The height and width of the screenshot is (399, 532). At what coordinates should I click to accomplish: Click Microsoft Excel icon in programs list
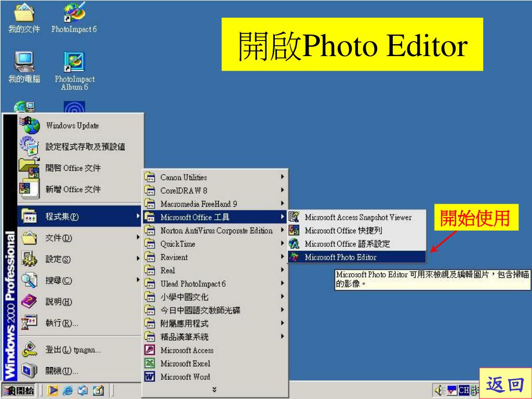tap(150, 363)
